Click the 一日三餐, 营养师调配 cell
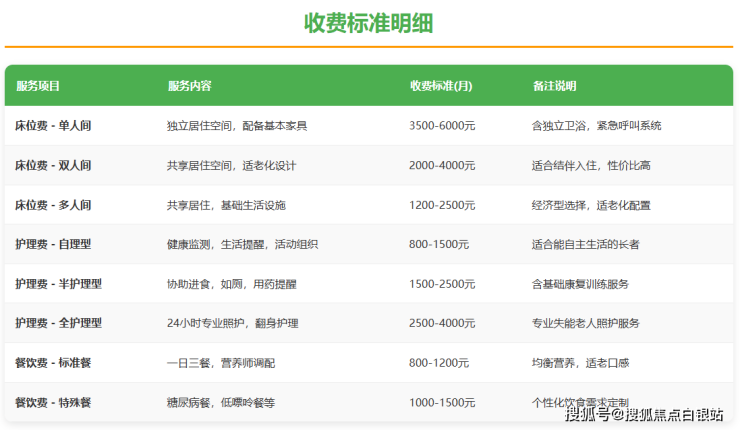The height and width of the screenshot is (430, 740). tap(222, 363)
